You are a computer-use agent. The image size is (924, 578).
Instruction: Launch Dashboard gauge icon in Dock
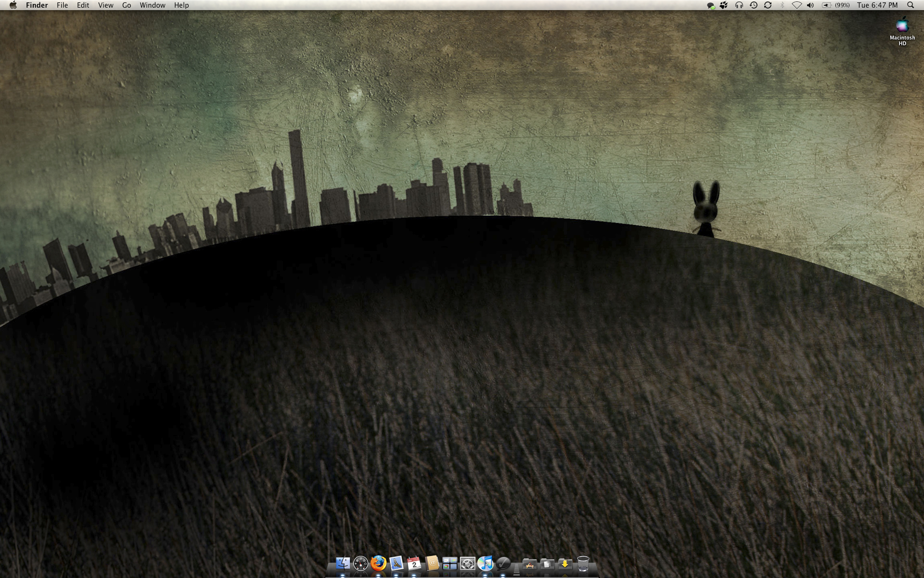click(360, 563)
